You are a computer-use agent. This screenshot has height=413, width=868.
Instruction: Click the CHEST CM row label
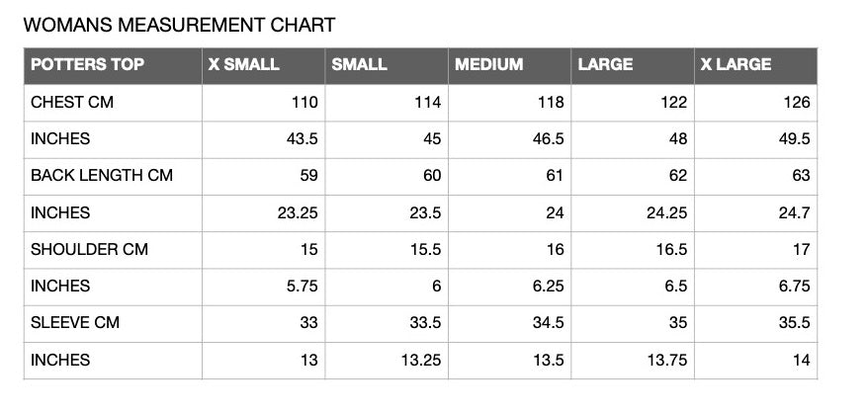coord(72,103)
